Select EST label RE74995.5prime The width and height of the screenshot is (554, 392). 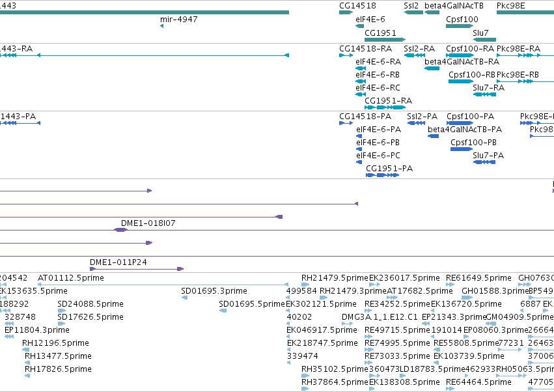point(398,343)
